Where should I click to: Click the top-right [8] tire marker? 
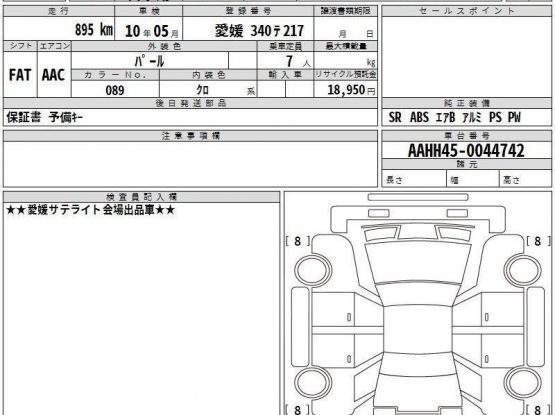[538, 241]
